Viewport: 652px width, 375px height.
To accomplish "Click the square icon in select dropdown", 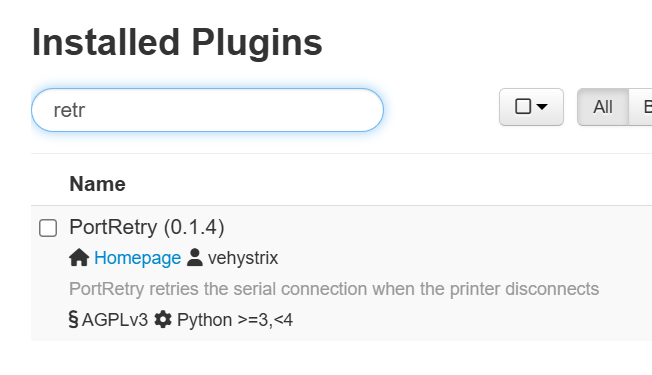I will [x=523, y=106].
